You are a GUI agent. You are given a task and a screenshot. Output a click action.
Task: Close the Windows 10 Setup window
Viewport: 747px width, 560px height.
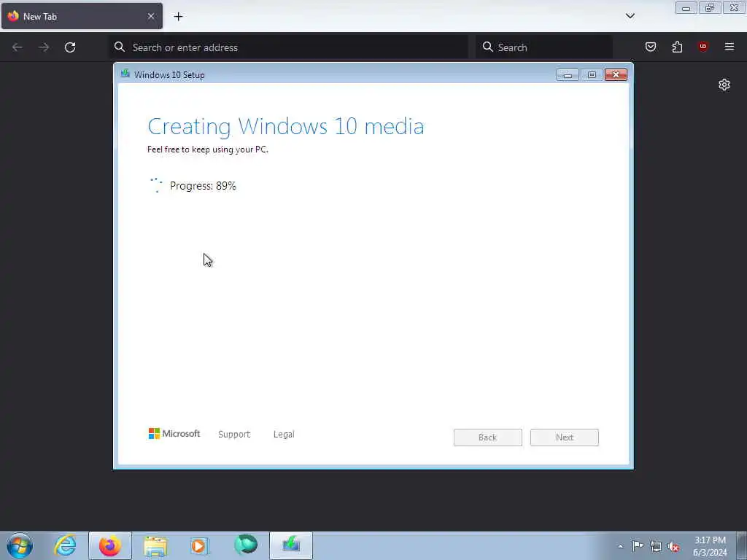[x=616, y=75]
